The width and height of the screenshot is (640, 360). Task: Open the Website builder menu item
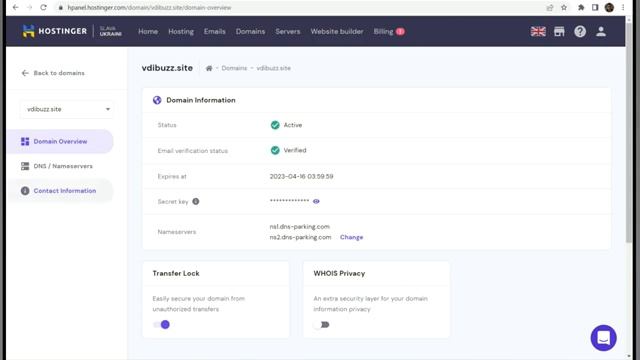coord(337,31)
